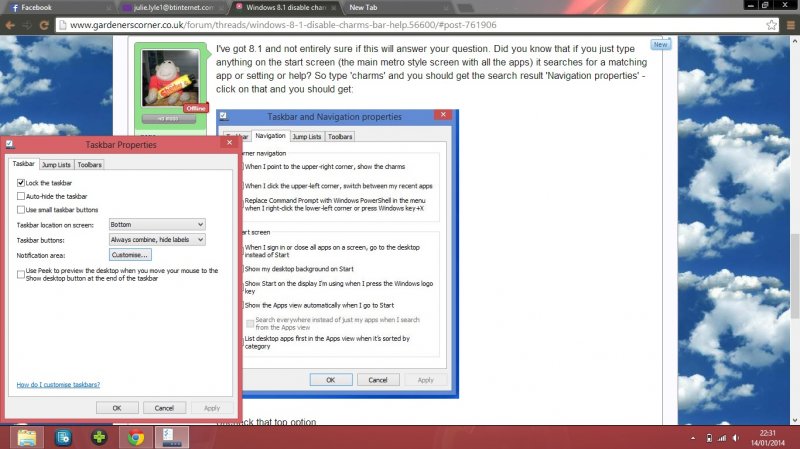Open File Explorer from the taskbar
Screen dimensions: 800x449
tap(27, 437)
